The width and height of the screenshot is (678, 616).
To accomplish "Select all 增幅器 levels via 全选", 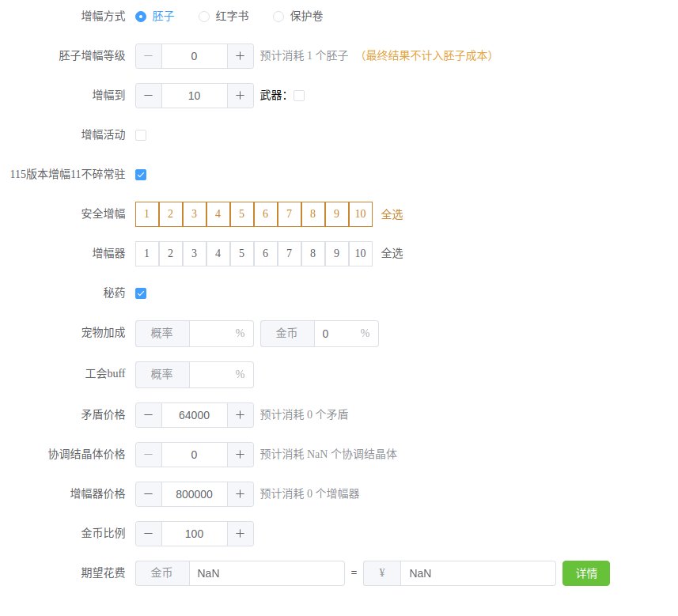I will 392,253.
